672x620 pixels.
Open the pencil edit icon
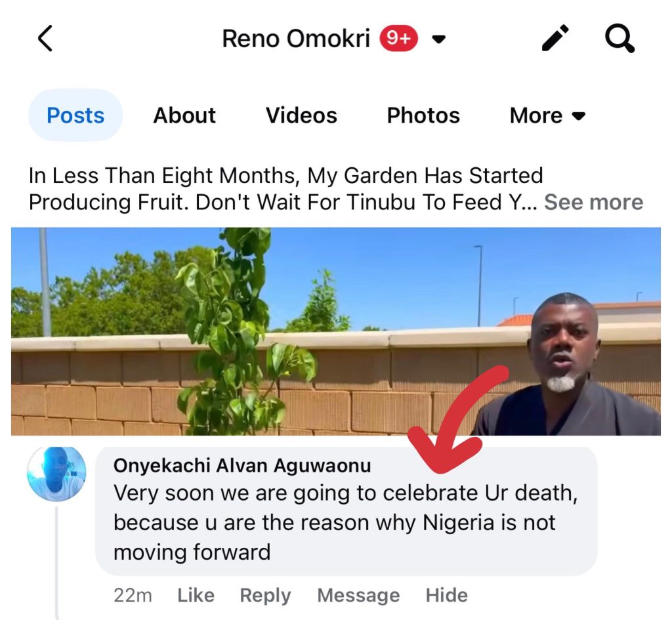[556, 39]
